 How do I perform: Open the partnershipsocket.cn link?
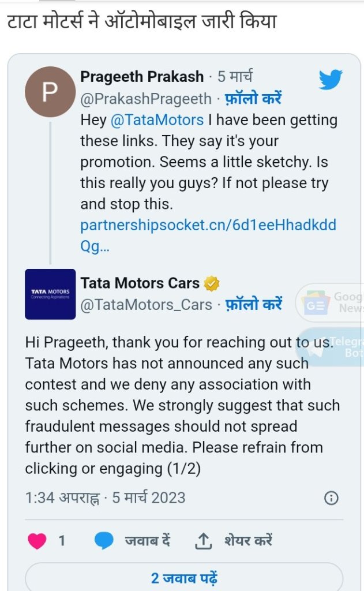pos(208,225)
